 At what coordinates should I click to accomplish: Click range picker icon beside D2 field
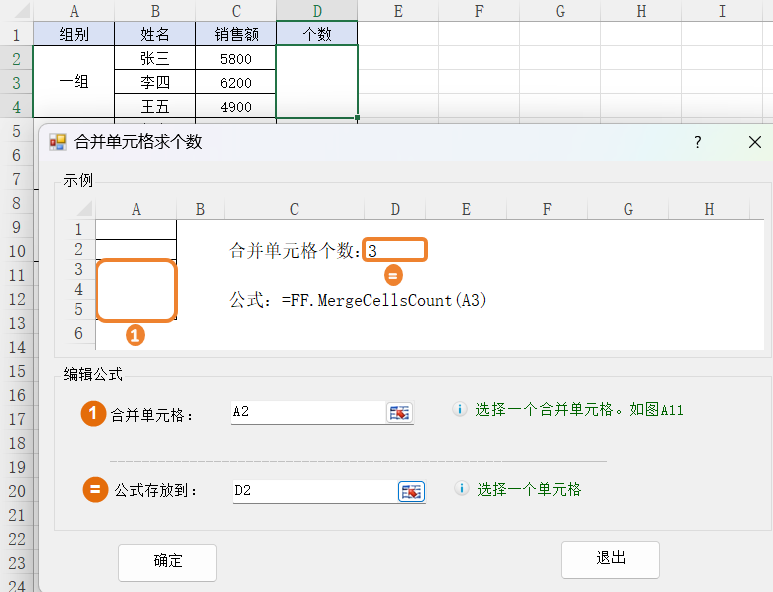(x=411, y=491)
